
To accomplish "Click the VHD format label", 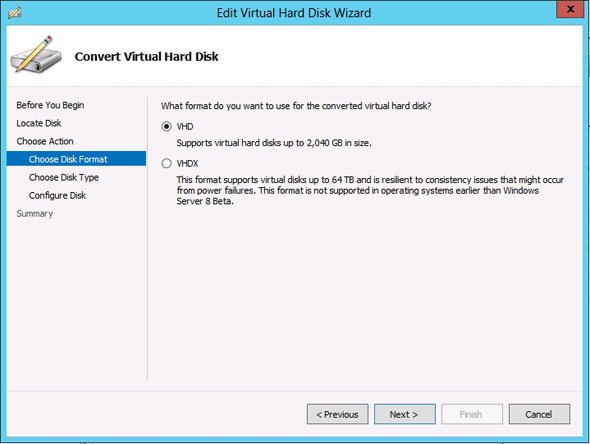I will coord(185,126).
